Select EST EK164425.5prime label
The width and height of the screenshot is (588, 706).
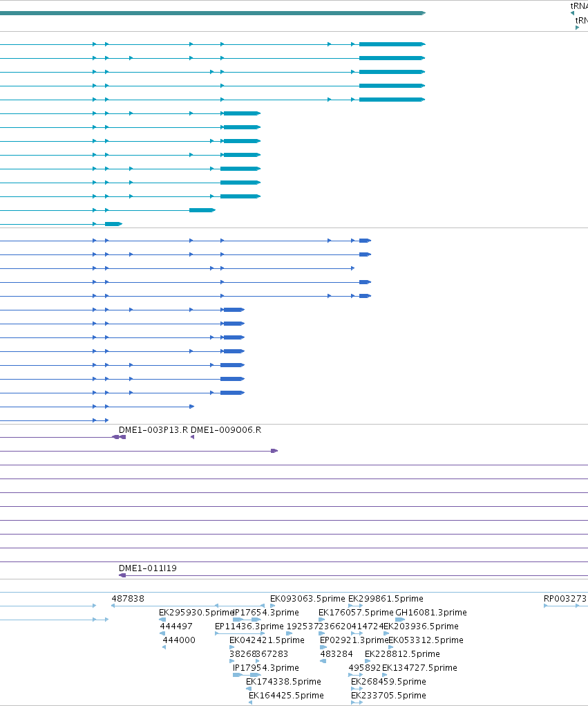point(286,696)
